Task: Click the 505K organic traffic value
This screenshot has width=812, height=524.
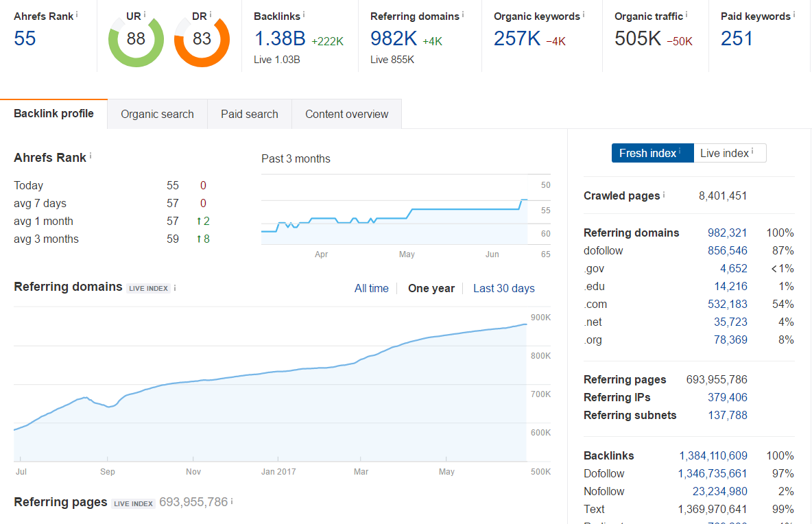Action: coord(638,39)
